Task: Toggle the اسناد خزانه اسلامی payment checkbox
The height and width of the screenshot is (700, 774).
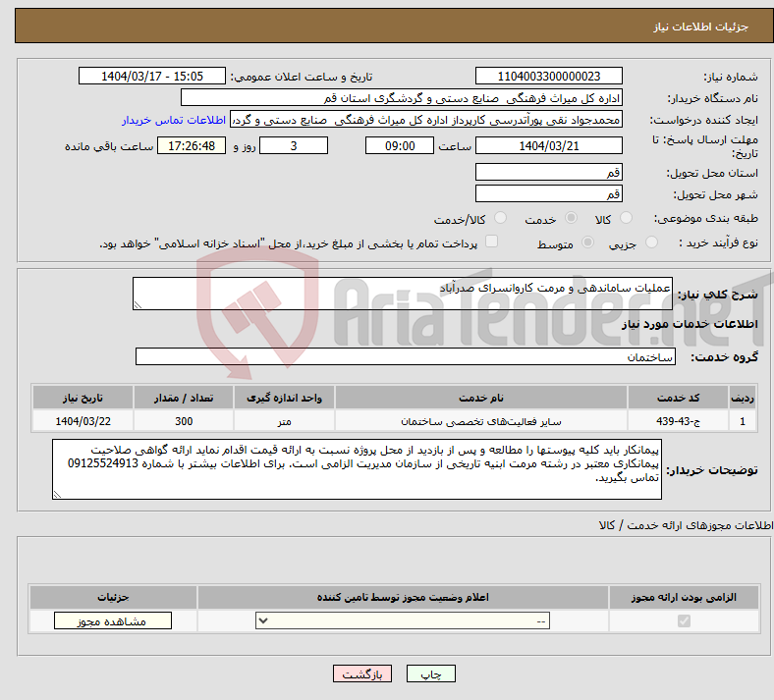Action: [491, 242]
